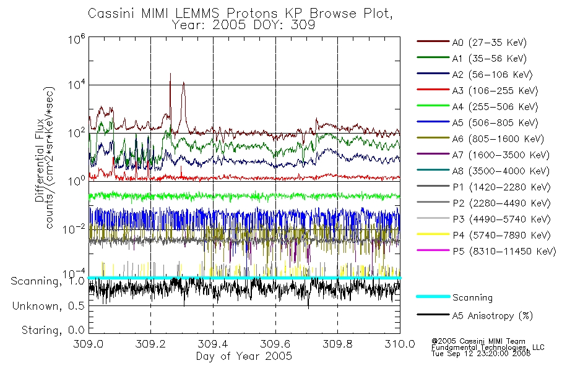Click legend label 'A3 (106-255 KeV)'
The image size is (588, 371).
click(495, 91)
